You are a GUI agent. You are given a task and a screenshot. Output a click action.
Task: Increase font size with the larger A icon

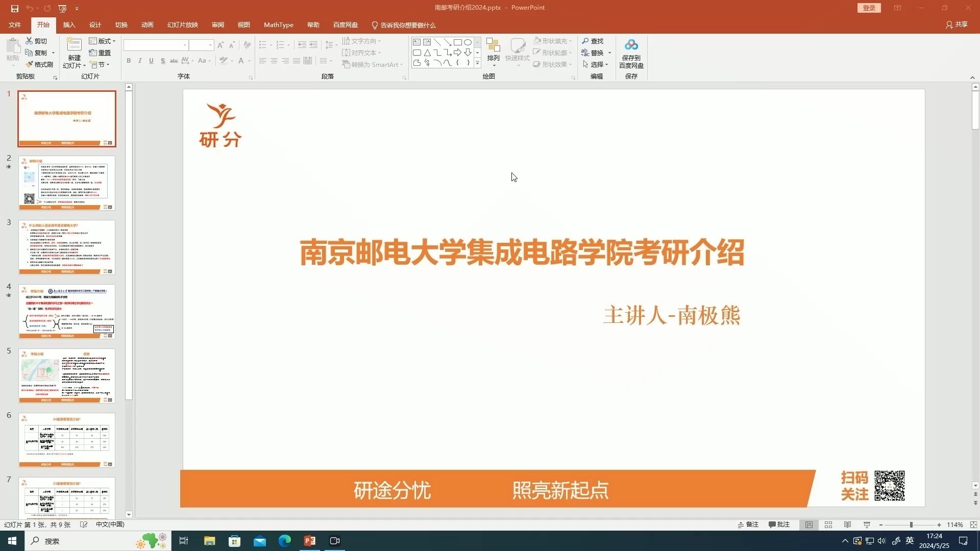[220, 45]
